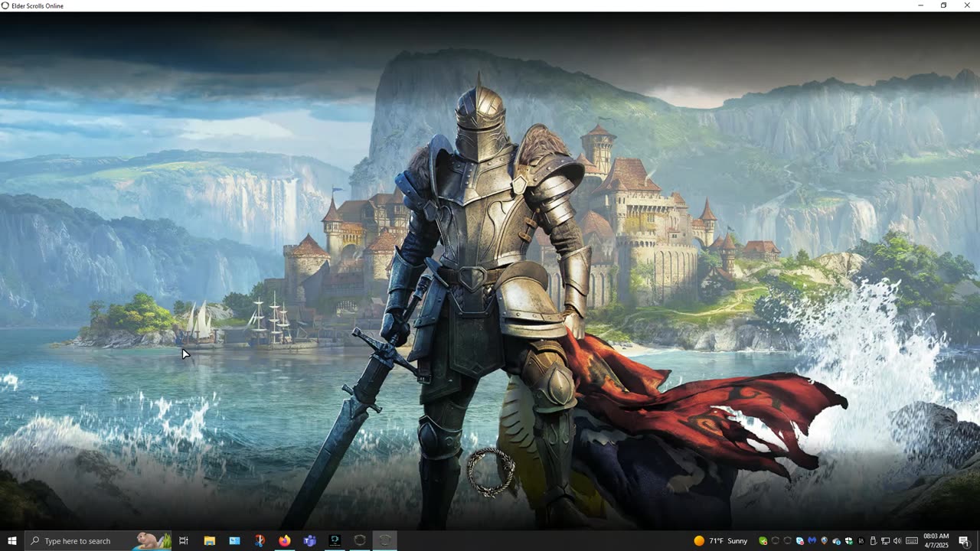Close the Elder Scrolls Online window
The height and width of the screenshot is (551, 980).
[x=967, y=5]
